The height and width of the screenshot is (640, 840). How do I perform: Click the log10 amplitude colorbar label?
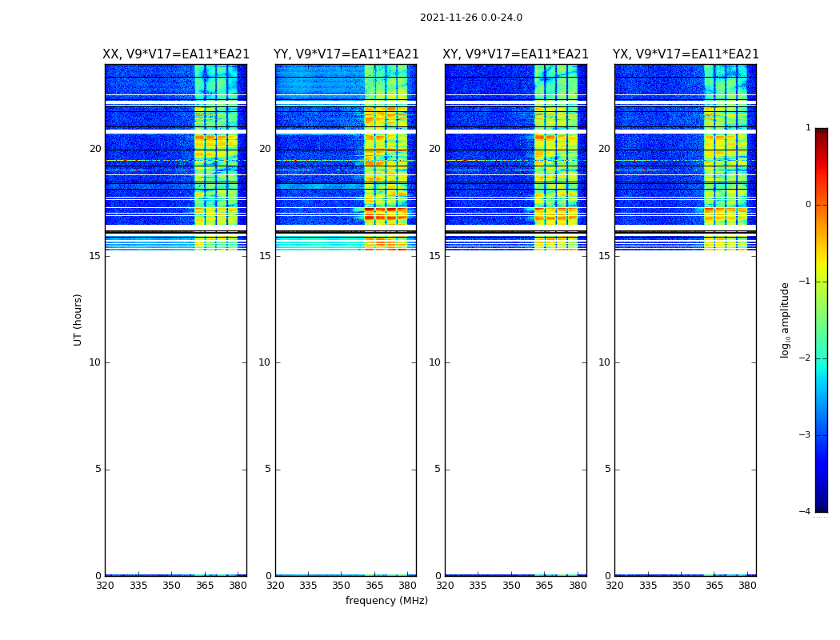[x=786, y=319]
